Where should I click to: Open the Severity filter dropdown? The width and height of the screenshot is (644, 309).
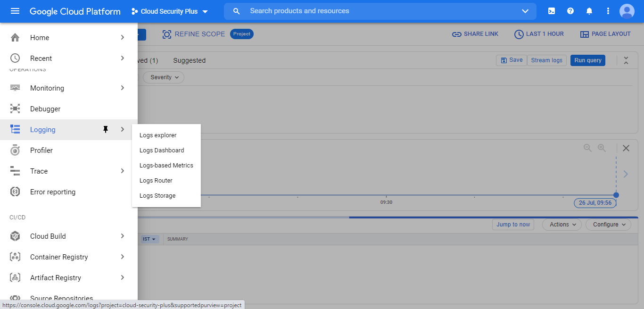pos(164,77)
